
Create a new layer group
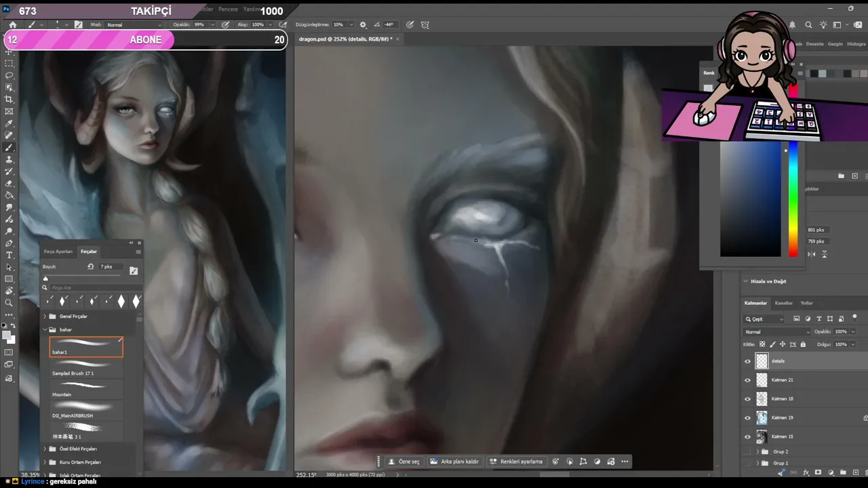coord(842,472)
